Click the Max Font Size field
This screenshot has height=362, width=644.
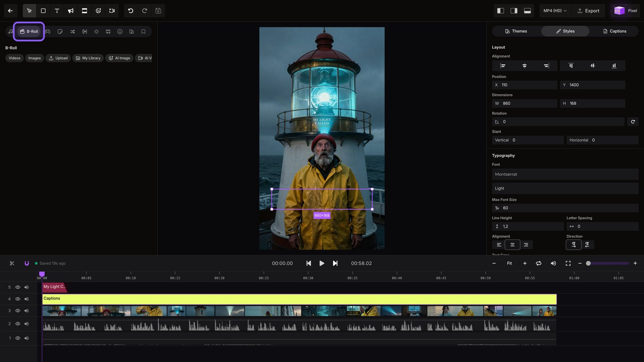coord(565,208)
